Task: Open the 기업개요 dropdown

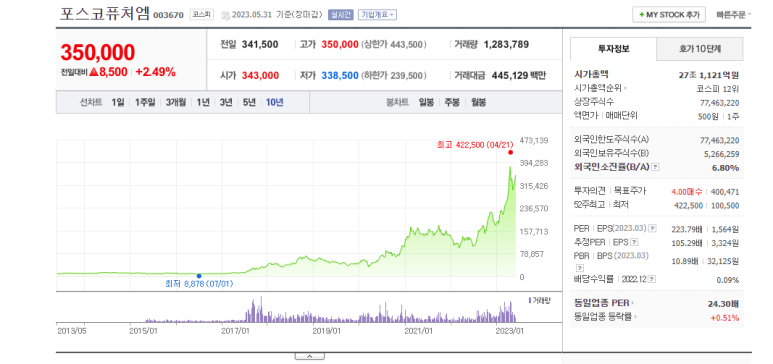Action: pos(377,14)
